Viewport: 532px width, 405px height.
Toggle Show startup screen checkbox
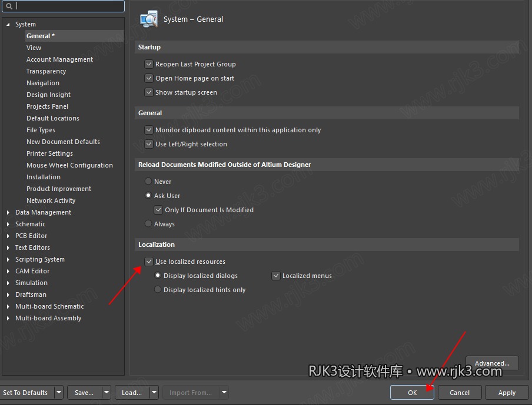click(149, 92)
